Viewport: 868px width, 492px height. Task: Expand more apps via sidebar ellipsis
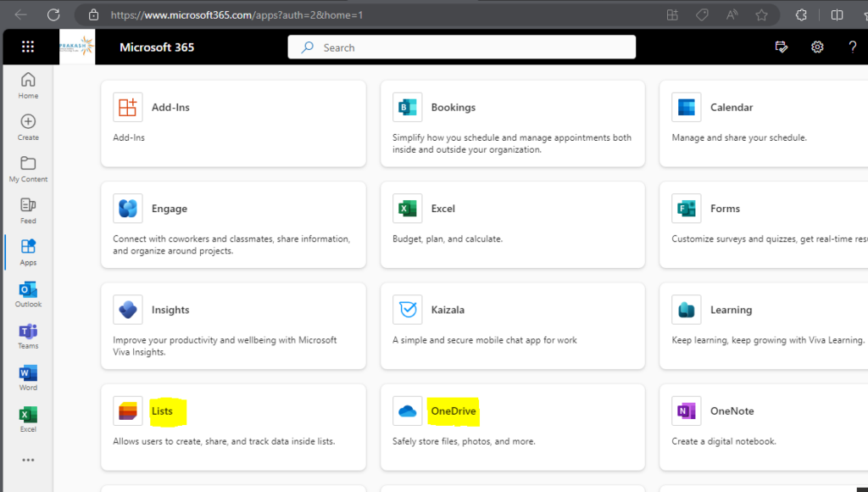pos(28,460)
